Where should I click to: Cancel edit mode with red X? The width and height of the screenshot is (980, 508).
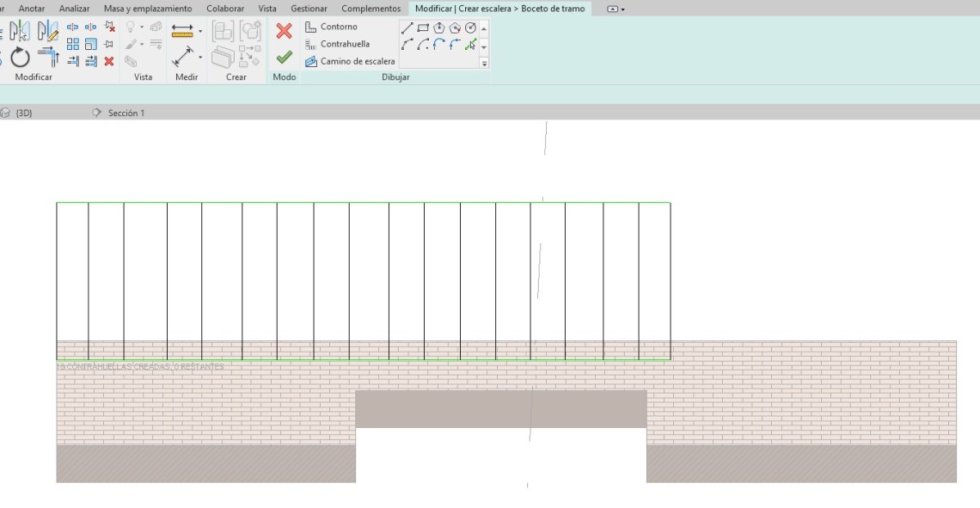click(284, 32)
